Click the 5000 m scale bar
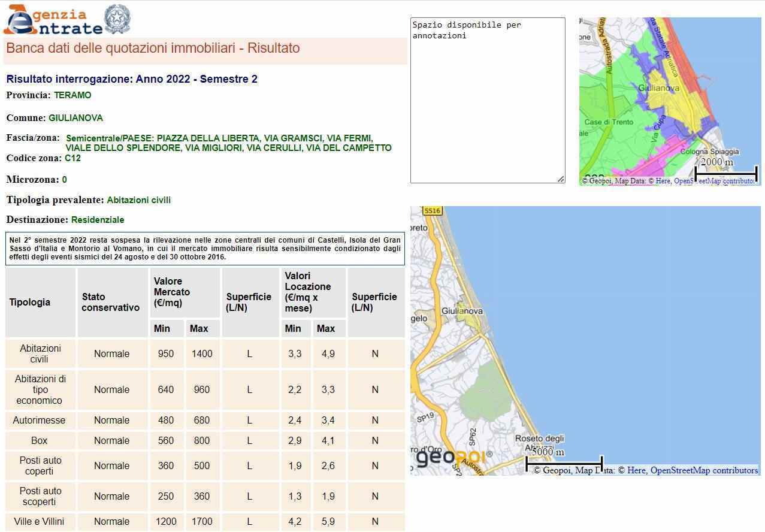765x532 pixels. (564, 463)
